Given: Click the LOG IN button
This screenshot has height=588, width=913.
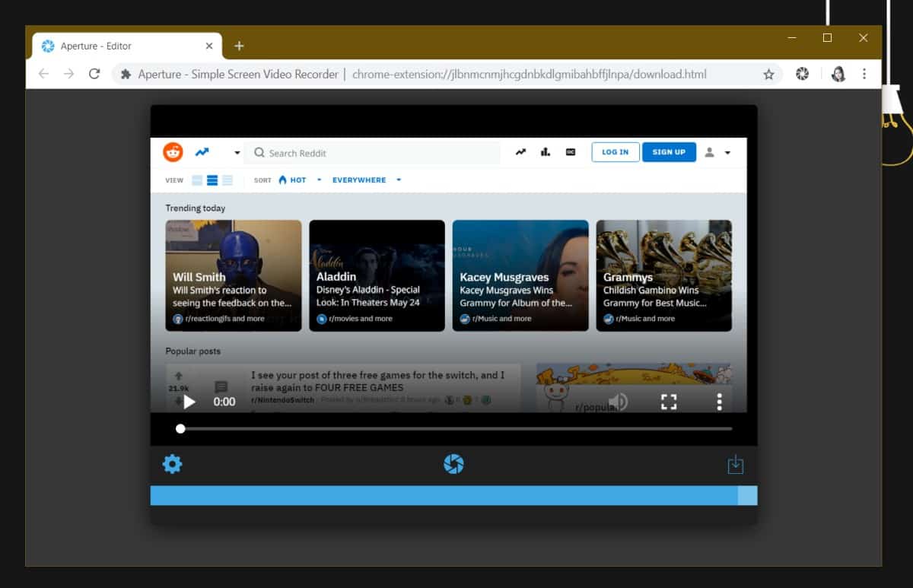Looking at the screenshot, I should click(616, 152).
